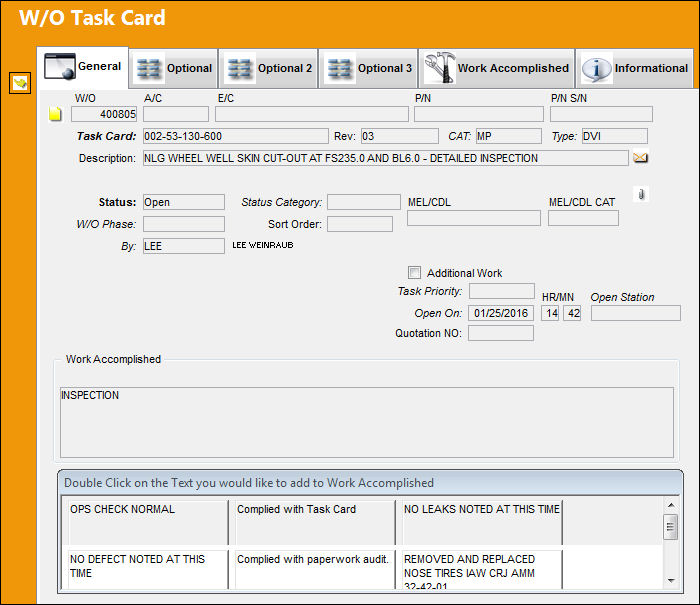Click the yellow bird icon in left sidebar

[20, 83]
